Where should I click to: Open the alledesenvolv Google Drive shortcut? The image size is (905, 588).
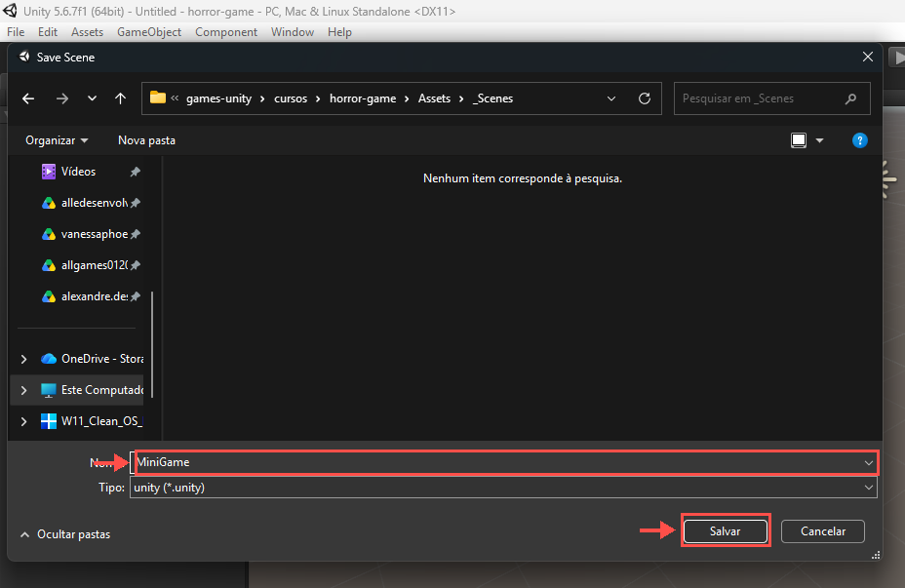(x=85, y=203)
